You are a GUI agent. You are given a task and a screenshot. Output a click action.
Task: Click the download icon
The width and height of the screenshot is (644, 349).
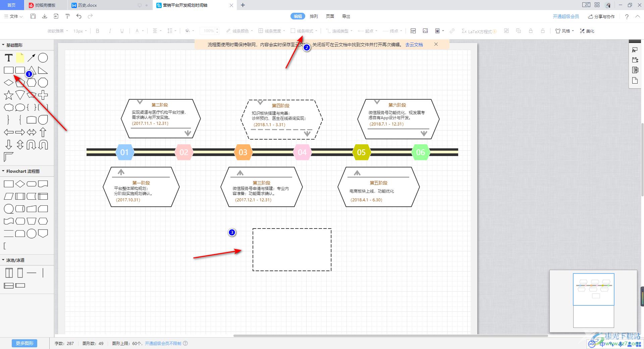click(44, 16)
